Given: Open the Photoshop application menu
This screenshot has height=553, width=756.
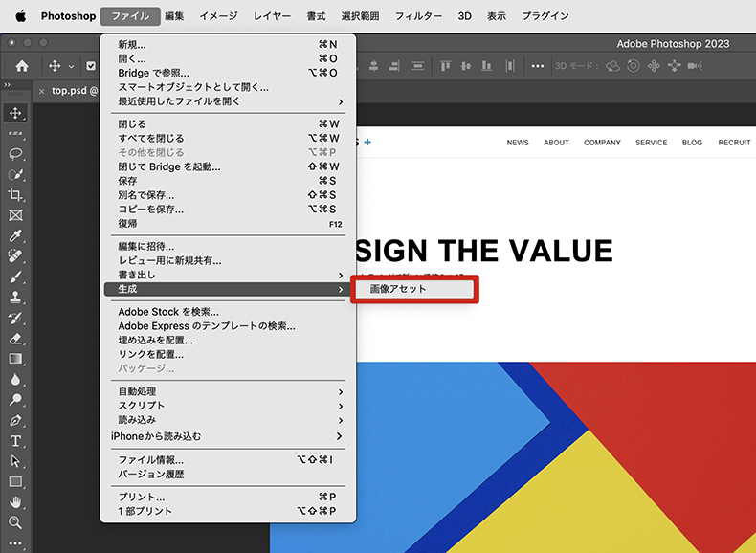Looking at the screenshot, I should coord(68,16).
